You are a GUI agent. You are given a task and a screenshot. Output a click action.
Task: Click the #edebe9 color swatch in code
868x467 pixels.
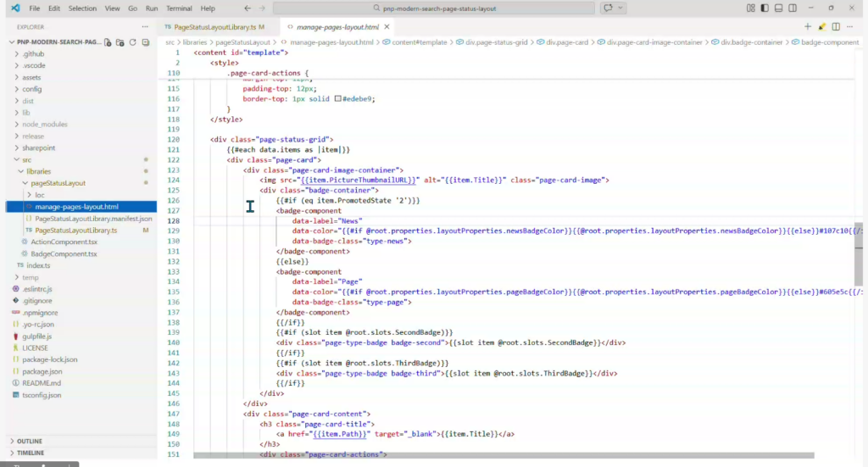(x=338, y=98)
